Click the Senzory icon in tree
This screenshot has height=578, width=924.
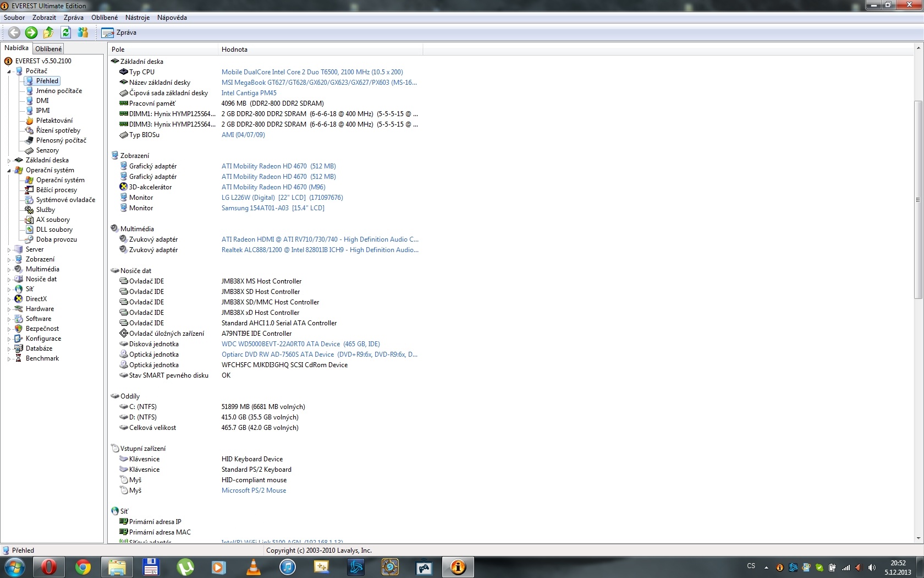(x=30, y=150)
